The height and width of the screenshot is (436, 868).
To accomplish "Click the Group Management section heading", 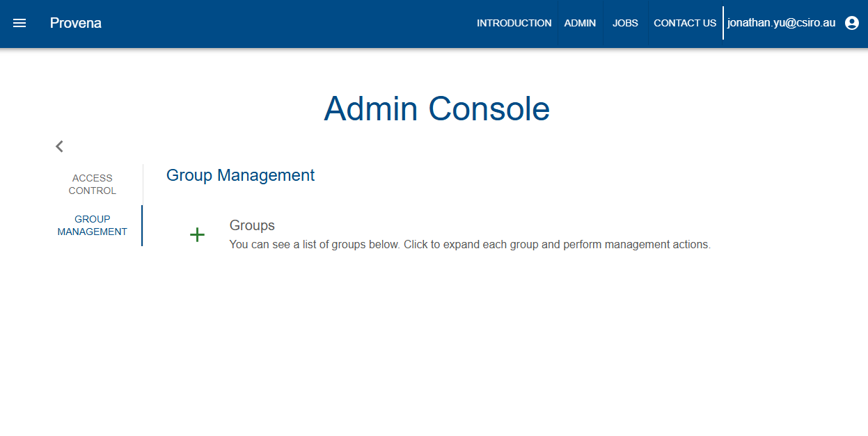I will click(240, 175).
